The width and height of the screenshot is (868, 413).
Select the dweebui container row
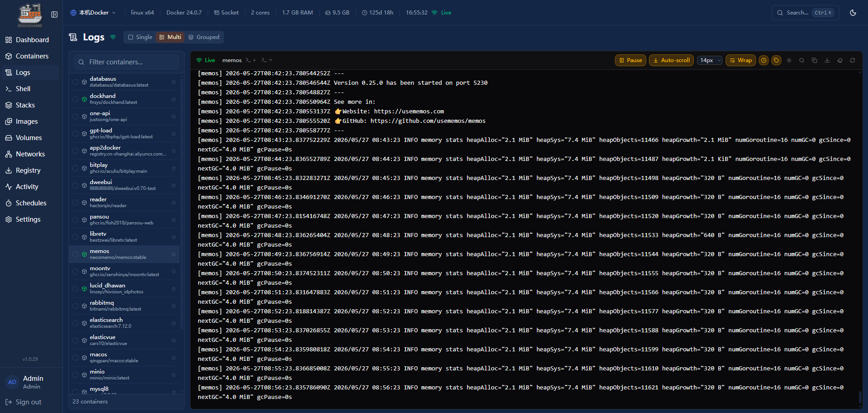(124, 185)
